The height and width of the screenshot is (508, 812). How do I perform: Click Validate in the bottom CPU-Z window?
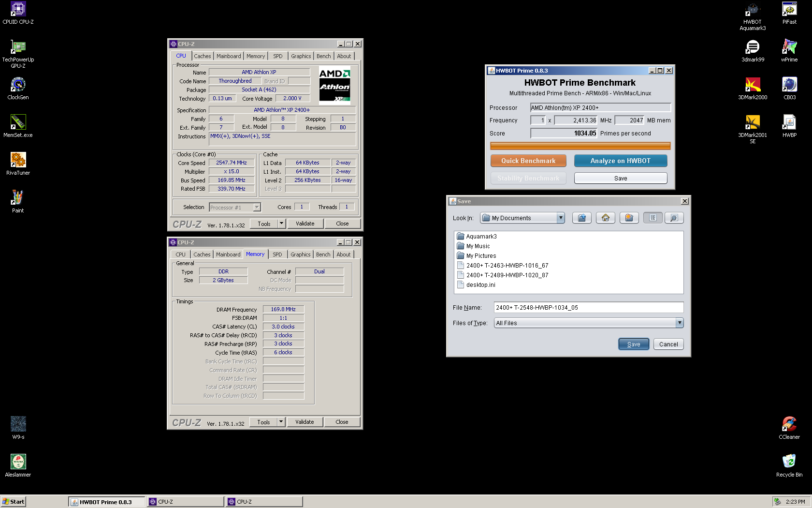[x=304, y=422]
